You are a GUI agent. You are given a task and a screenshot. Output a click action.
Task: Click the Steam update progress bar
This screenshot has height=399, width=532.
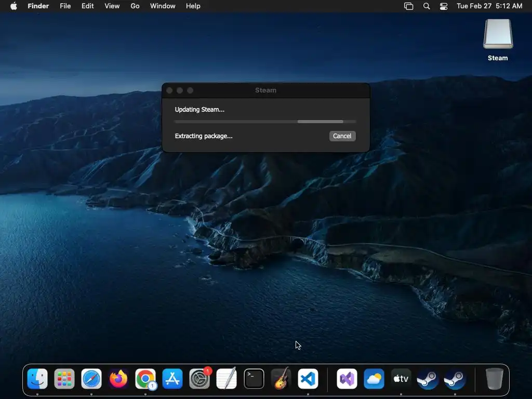point(265,122)
